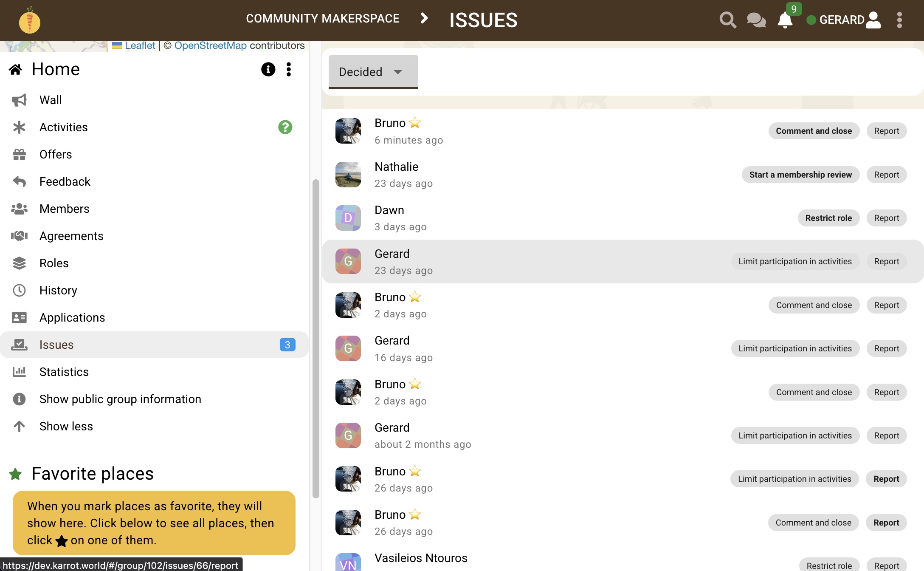924x571 pixels.
Task: Go to the Wall page
Action: (51, 100)
